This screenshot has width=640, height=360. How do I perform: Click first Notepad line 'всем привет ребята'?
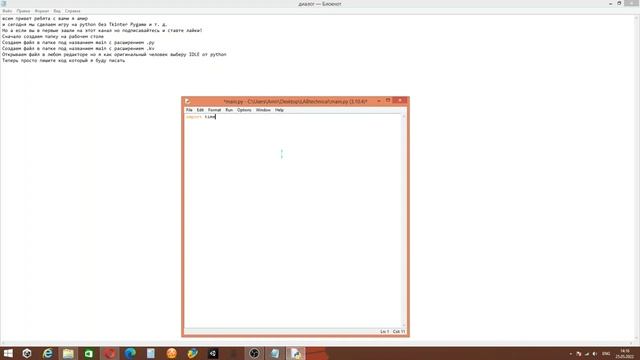click(x=45, y=18)
